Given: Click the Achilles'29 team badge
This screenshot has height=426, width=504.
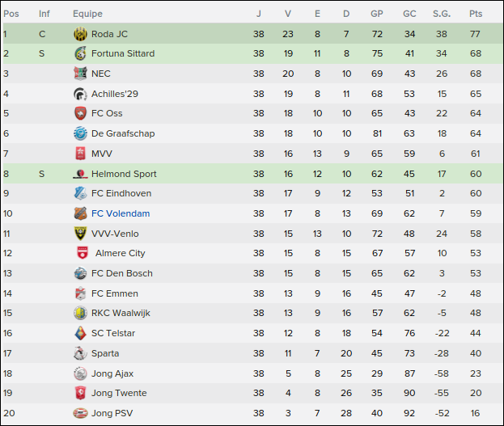Looking at the screenshot, I should 79,94.
